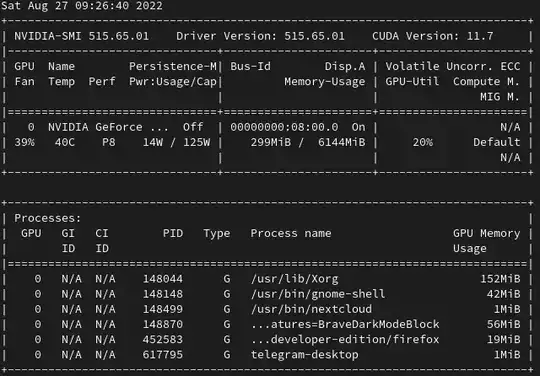
Task: Click the 20% GPU-Util value
Action: [423, 142]
